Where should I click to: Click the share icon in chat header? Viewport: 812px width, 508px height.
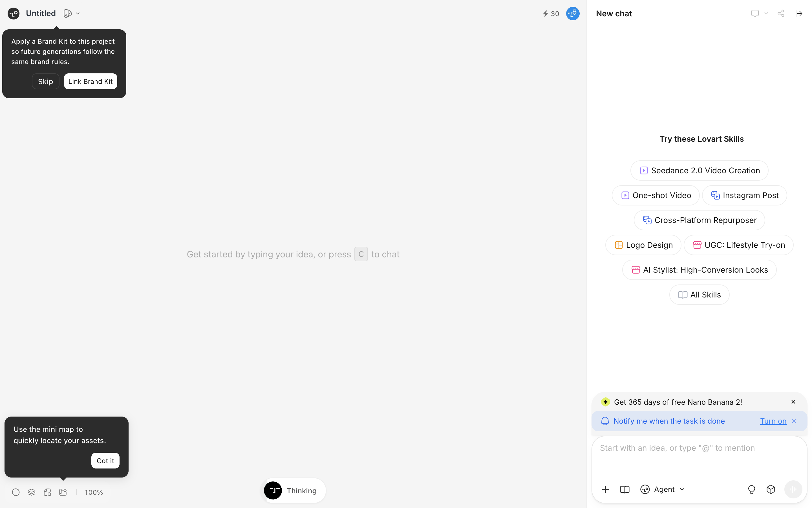point(781,14)
